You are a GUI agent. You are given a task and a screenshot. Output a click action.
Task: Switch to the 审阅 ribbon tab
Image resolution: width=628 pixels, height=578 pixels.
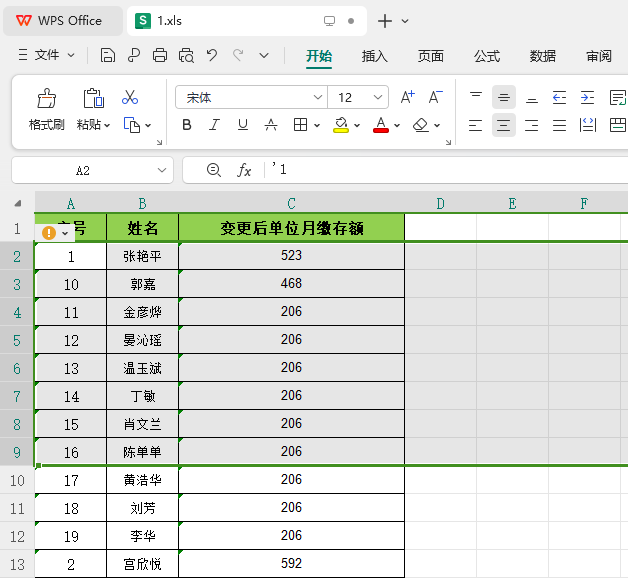click(599, 56)
